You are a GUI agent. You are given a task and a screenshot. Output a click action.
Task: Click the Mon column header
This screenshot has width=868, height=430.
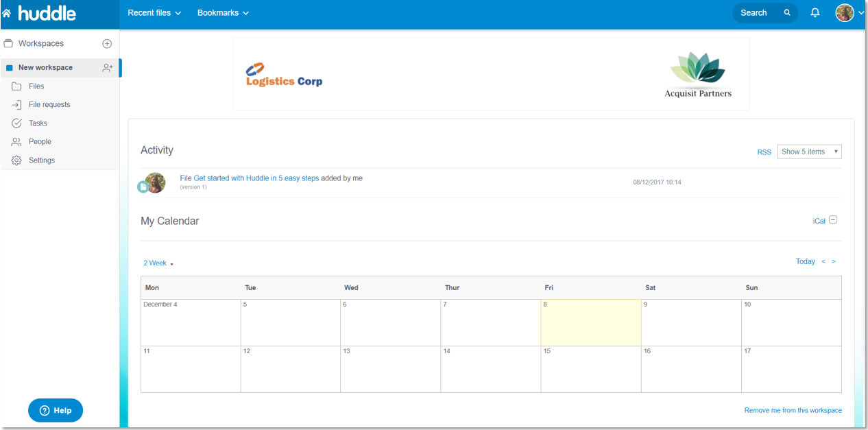coord(152,287)
